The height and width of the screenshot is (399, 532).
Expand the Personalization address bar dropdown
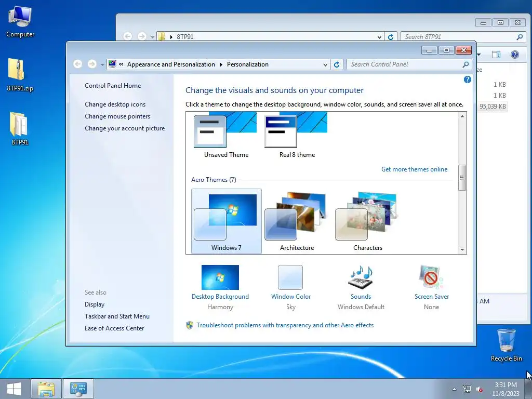tap(325, 64)
